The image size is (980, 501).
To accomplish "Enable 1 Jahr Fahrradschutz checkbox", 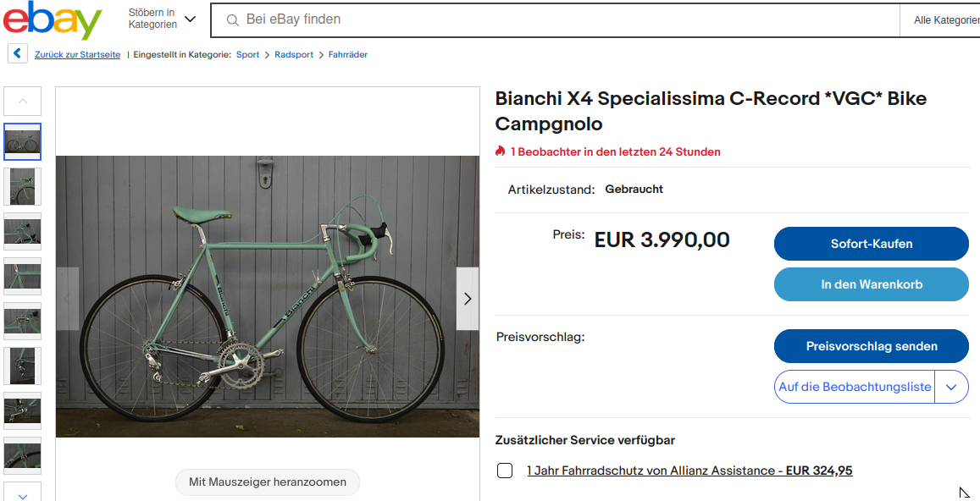I will pyautogui.click(x=505, y=471).
